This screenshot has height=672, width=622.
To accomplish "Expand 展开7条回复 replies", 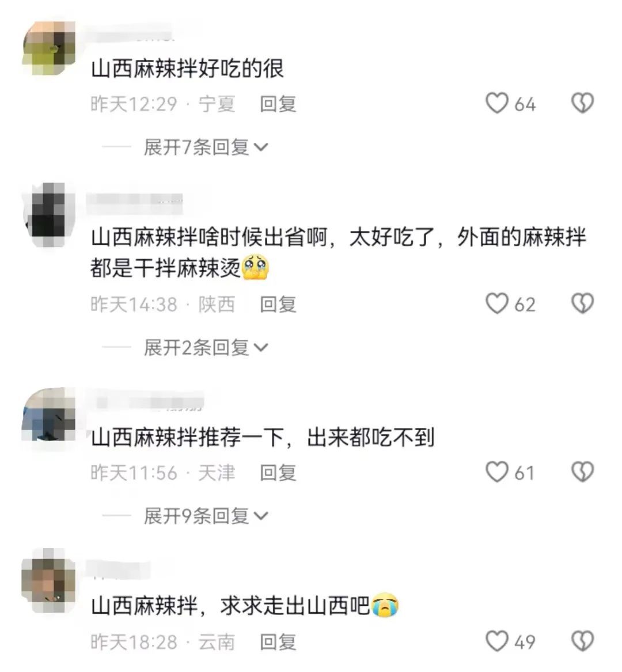I will point(206,147).
